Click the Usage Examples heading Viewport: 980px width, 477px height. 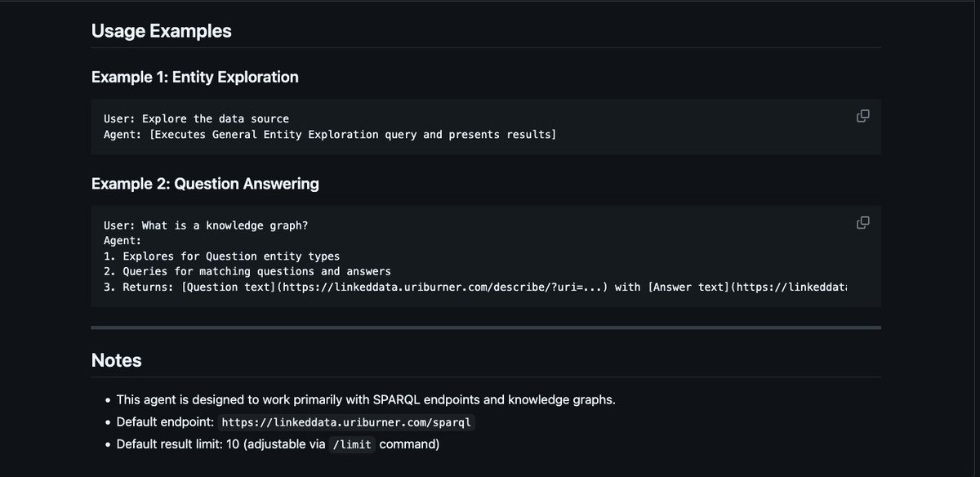pos(161,31)
